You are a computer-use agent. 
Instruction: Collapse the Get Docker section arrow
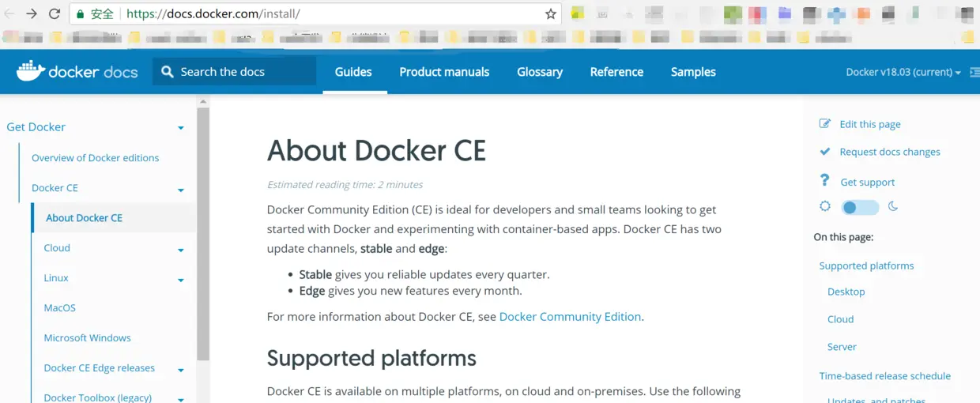click(181, 128)
